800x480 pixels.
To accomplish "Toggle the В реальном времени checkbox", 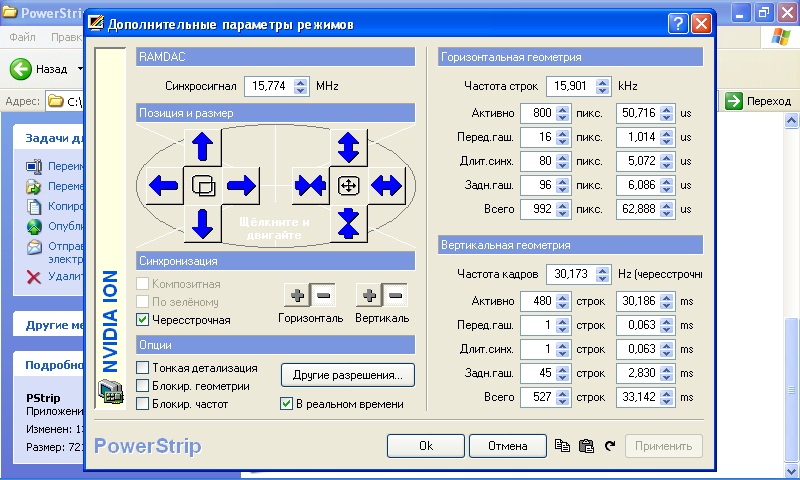I will click(287, 404).
